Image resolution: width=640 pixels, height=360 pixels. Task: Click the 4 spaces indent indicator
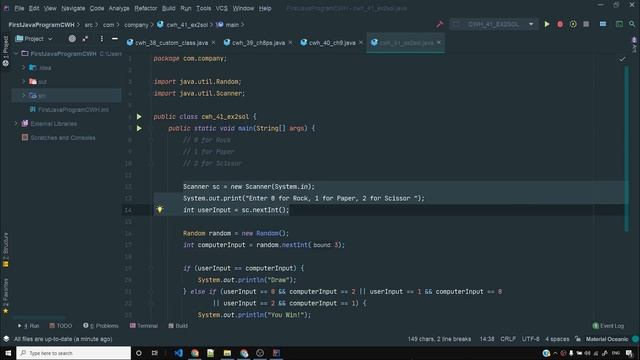(557, 339)
